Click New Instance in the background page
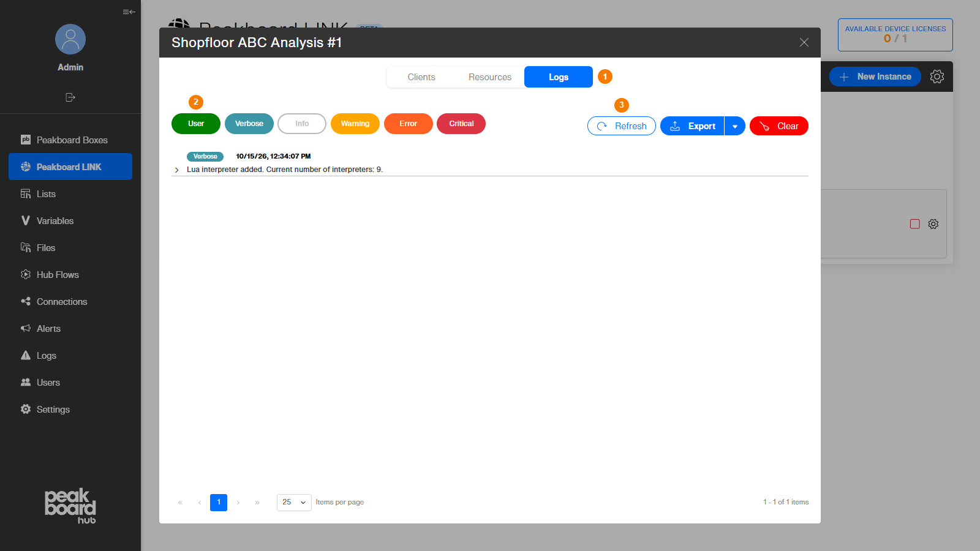Viewport: 980px width, 551px height. point(875,77)
